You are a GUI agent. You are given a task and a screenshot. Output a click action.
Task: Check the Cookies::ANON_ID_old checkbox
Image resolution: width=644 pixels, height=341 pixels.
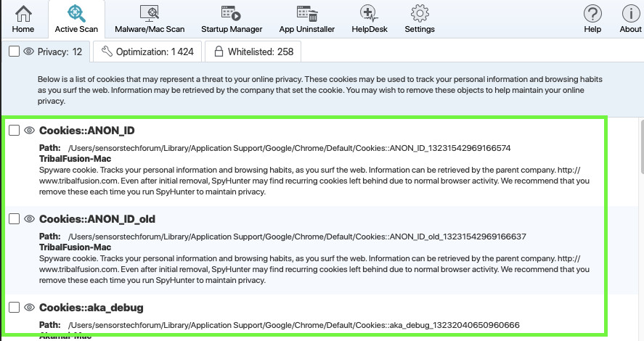click(14, 218)
